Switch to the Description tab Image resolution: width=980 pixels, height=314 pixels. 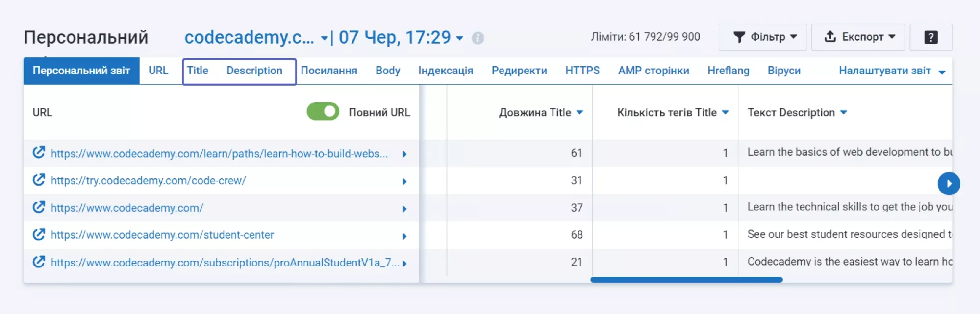pyautogui.click(x=254, y=71)
